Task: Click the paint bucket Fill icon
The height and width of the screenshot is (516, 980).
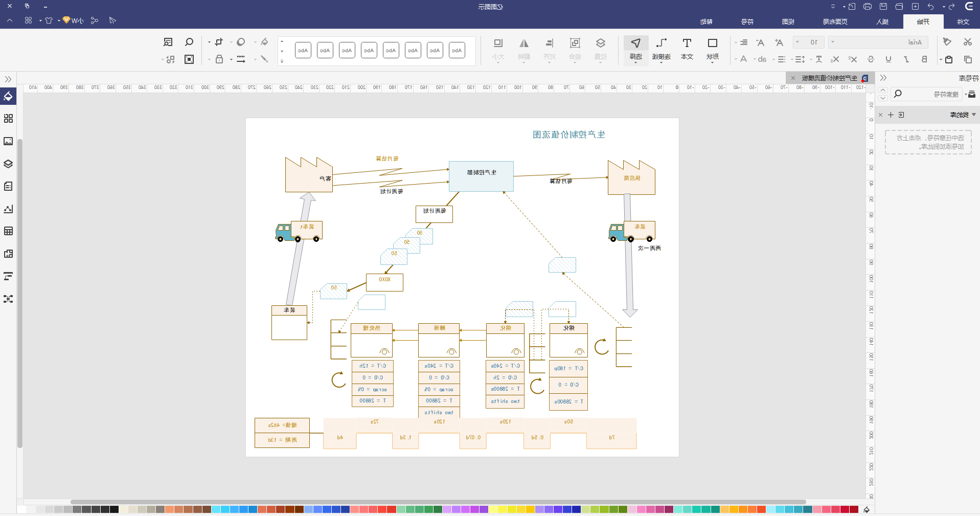Action: (x=264, y=42)
